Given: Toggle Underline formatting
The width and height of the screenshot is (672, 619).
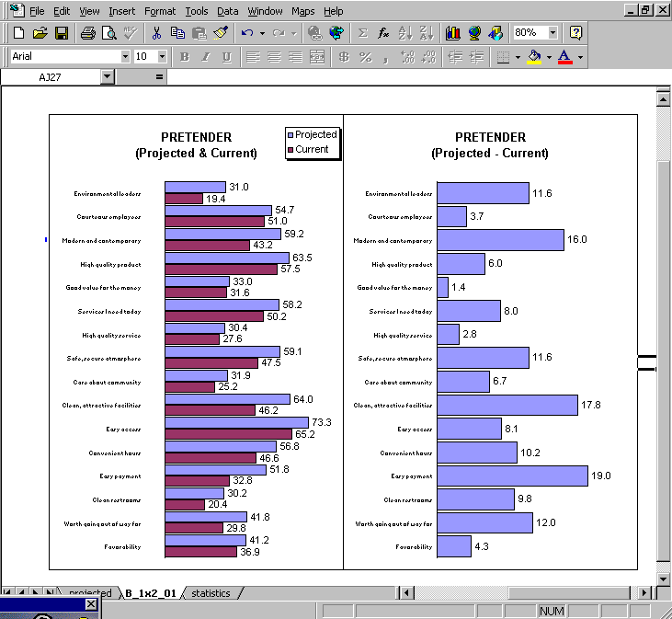Looking at the screenshot, I should [227, 57].
